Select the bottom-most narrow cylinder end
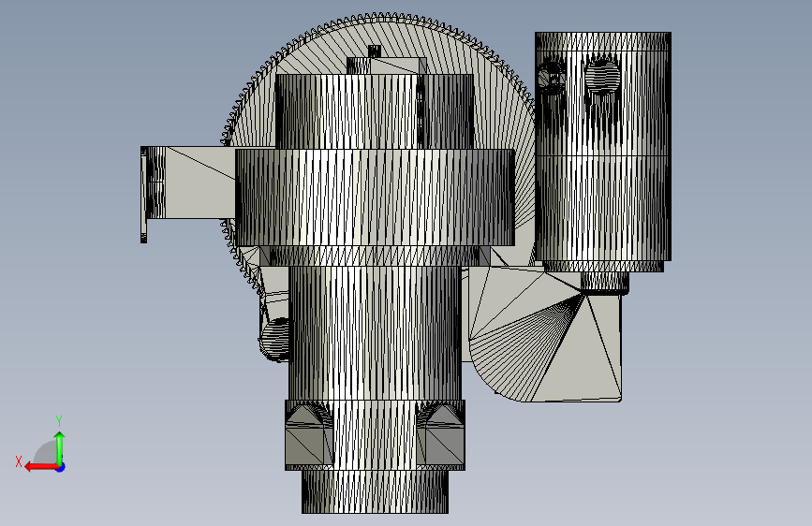This screenshot has height=526, width=812. tap(375, 491)
